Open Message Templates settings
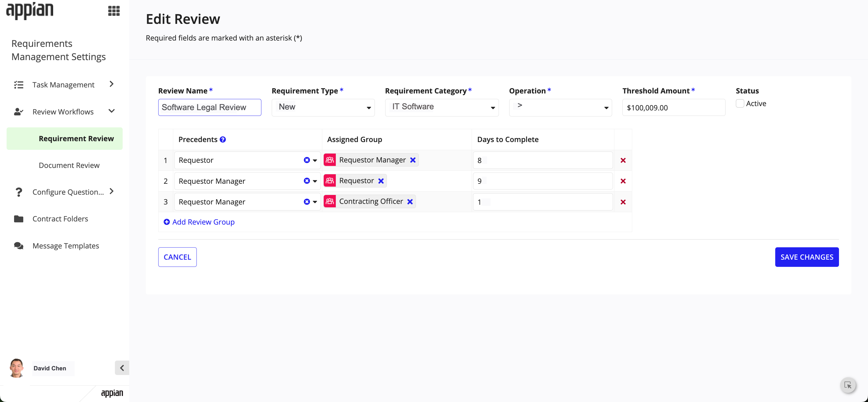The height and width of the screenshot is (402, 868). click(x=66, y=246)
